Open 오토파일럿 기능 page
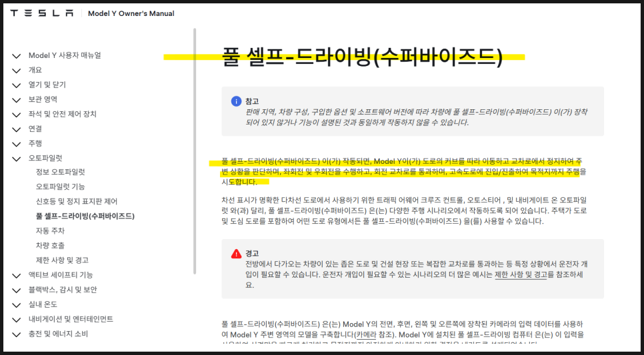 pos(61,186)
